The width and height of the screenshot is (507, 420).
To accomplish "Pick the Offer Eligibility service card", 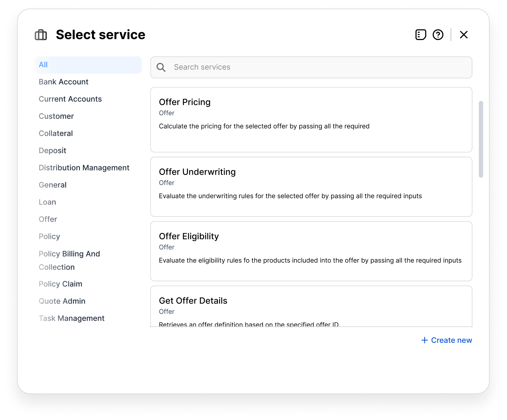I will coord(311,251).
